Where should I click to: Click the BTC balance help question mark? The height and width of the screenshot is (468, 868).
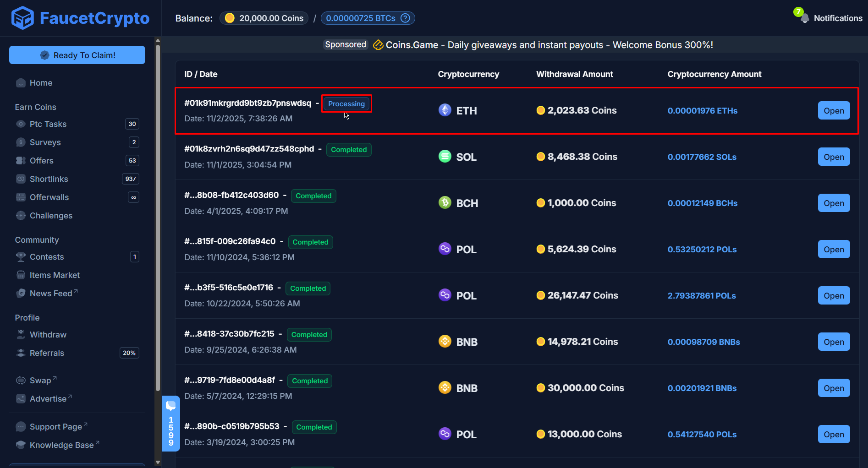click(405, 18)
